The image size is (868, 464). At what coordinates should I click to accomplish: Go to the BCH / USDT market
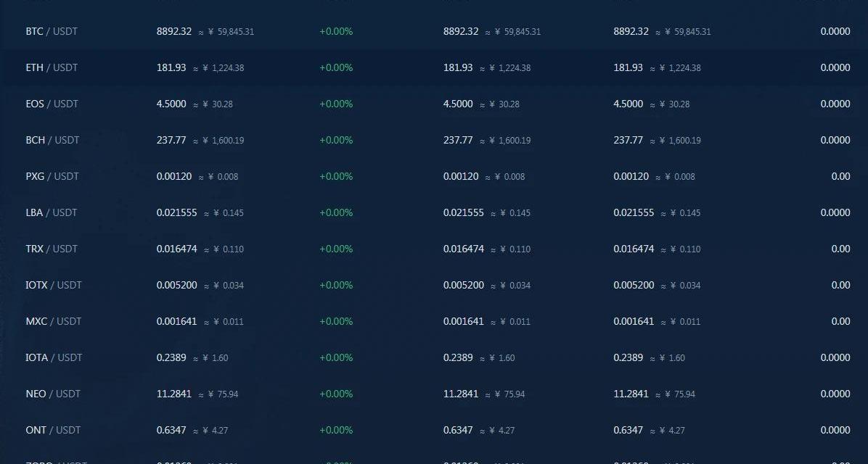tap(52, 141)
